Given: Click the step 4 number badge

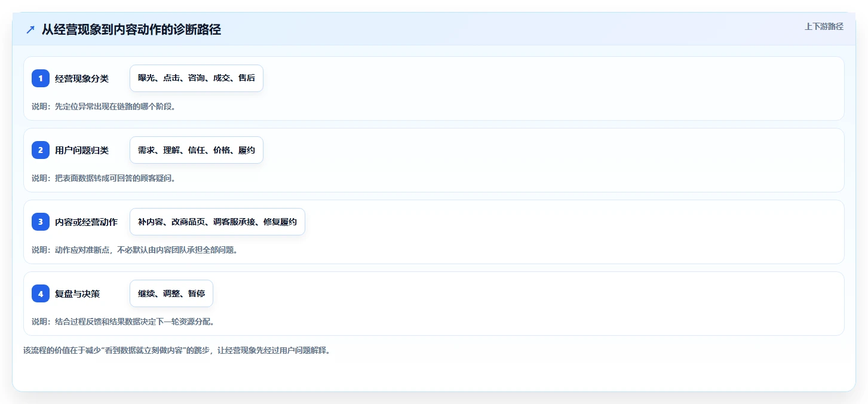Looking at the screenshot, I should 41,293.
